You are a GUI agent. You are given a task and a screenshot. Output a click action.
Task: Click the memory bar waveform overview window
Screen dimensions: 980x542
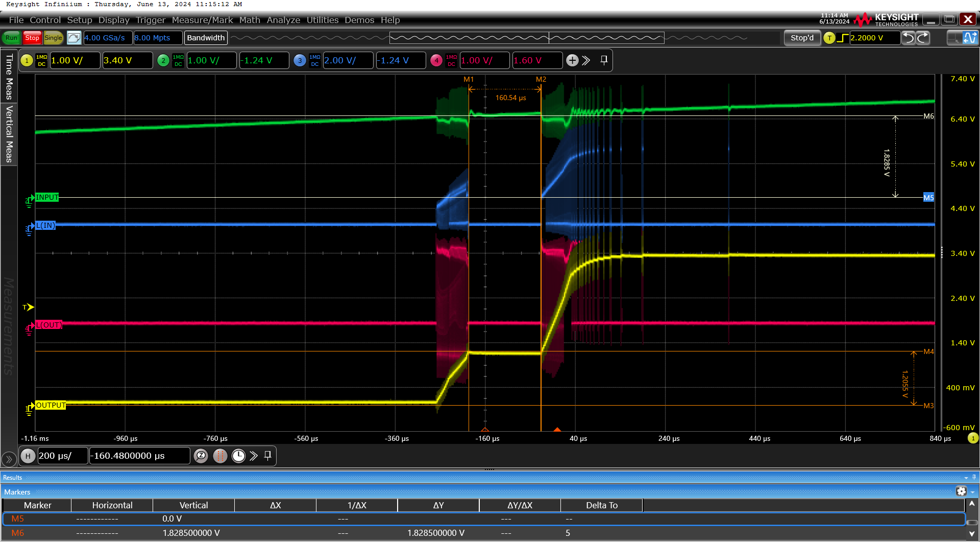tap(527, 38)
